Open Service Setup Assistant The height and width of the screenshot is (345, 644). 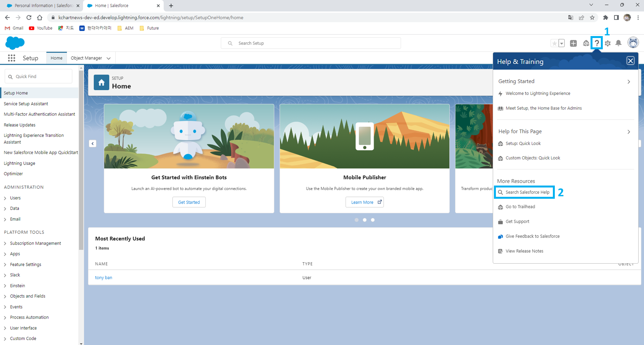coord(26,104)
